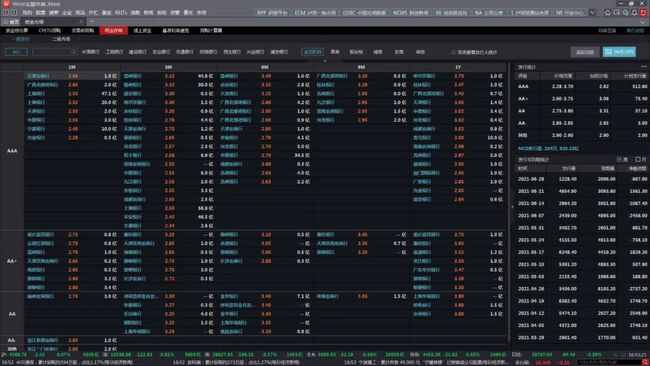Select the red highlighted 同业存单 tab
This screenshot has height=366, width=650.
coord(113,31)
